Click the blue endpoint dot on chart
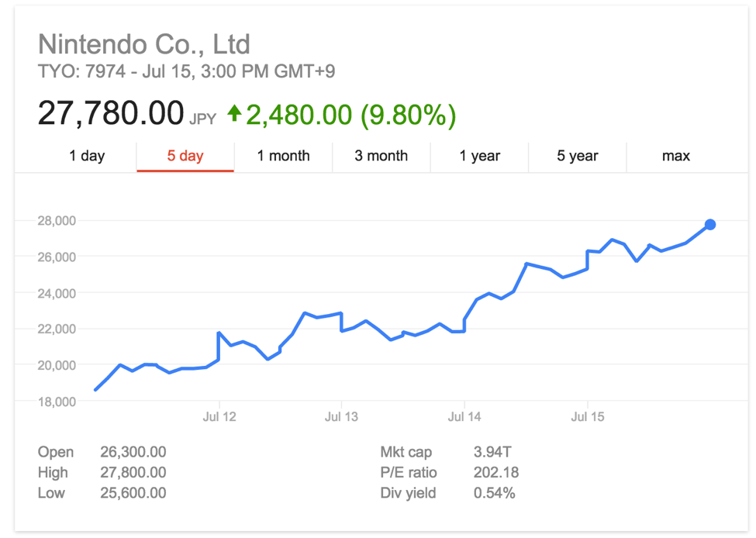The width and height of the screenshot is (756, 538). [x=709, y=225]
